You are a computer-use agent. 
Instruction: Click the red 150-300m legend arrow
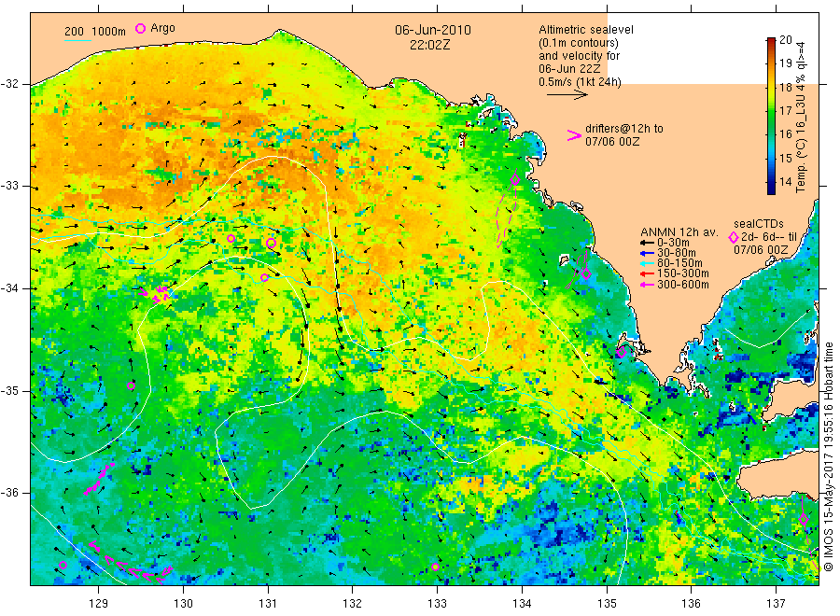click(649, 274)
